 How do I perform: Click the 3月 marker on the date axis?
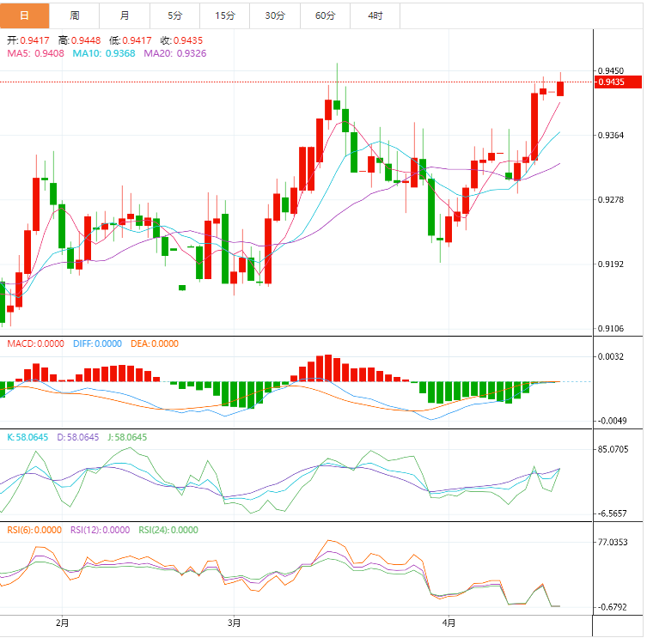point(235,622)
